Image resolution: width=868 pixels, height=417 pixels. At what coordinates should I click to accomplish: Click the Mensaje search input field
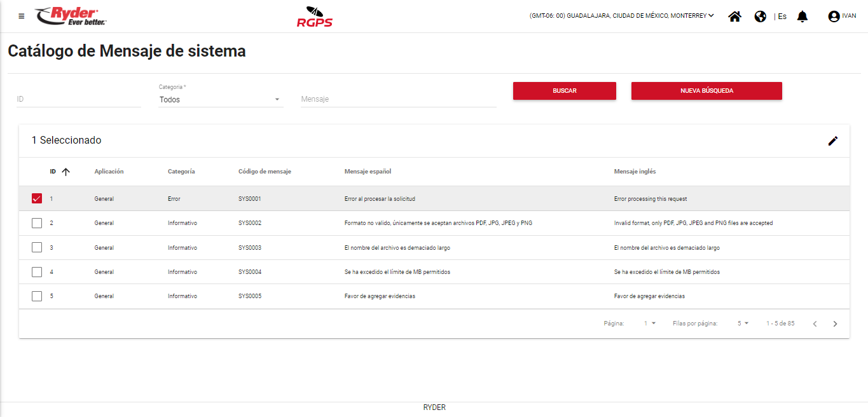tap(398, 99)
